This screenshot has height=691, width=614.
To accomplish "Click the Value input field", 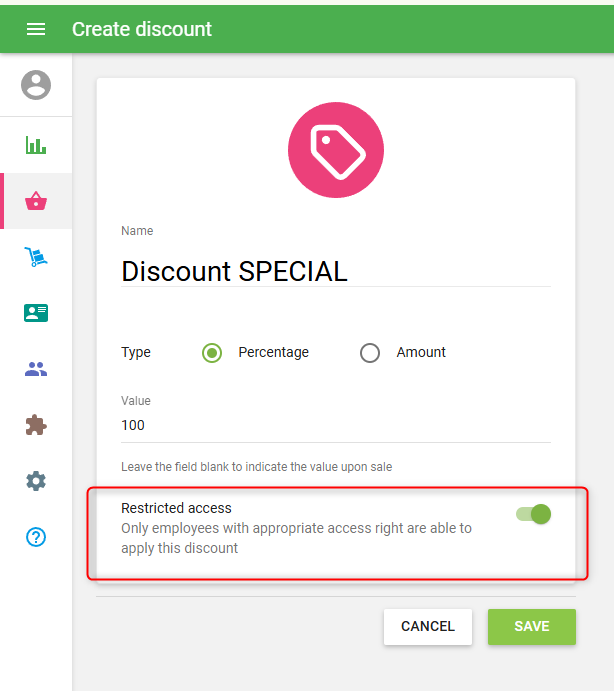I will pyautogui.click(x=335, y=425).
